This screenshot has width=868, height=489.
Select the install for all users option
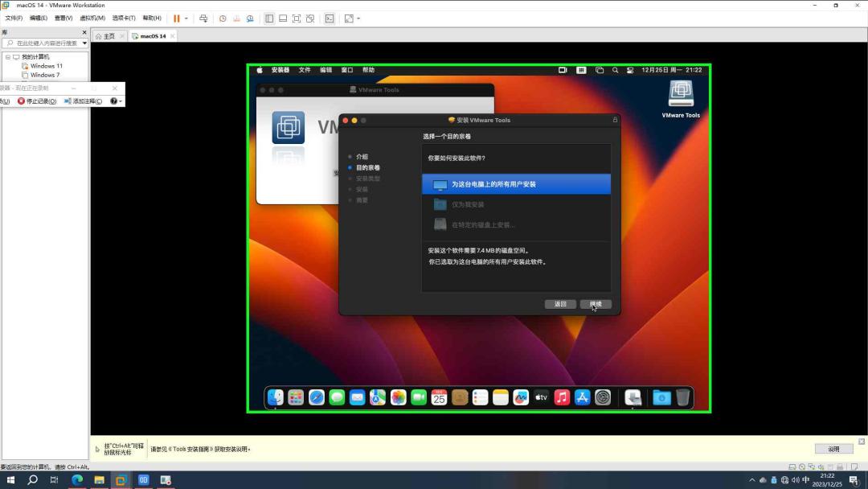pyautogui.click(x=517, y=183)
